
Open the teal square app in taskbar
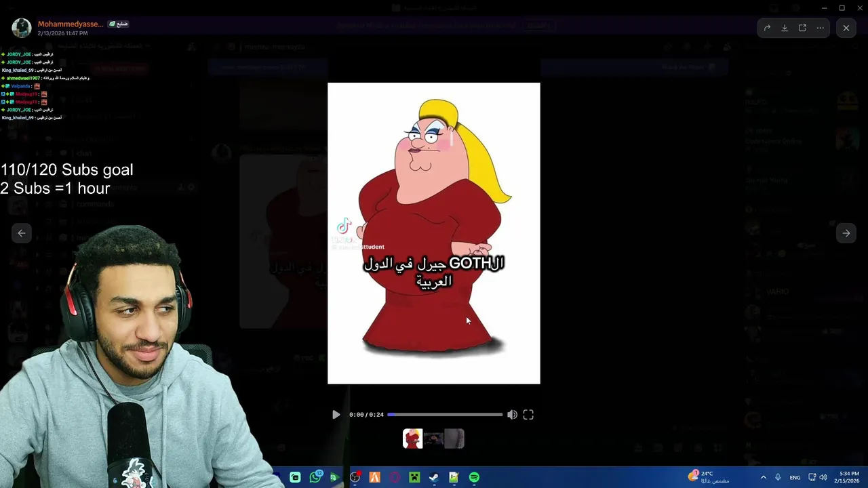(x=295, y=477)
